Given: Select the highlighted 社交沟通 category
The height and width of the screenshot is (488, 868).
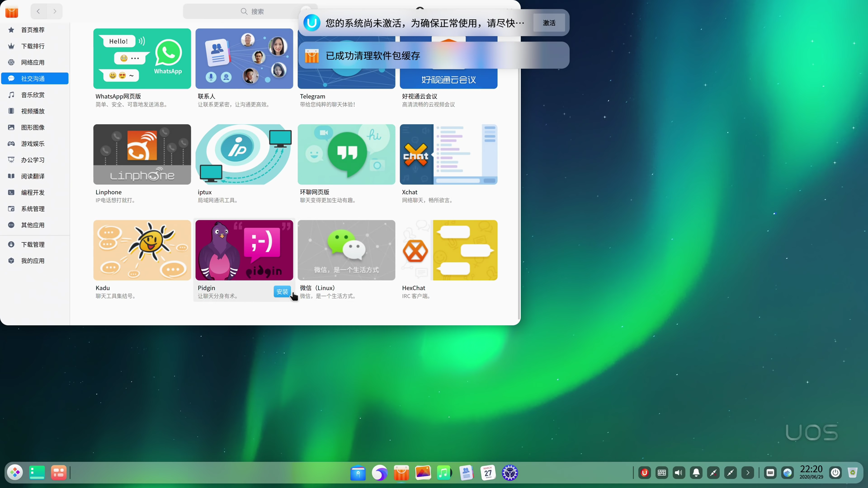Looking at the screenshot, I should (35, 79).
